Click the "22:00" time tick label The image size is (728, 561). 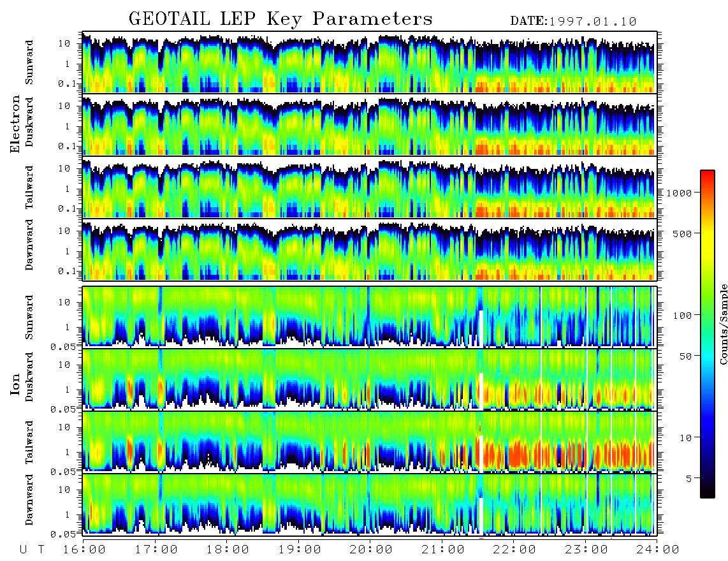[x=515, y=550]
